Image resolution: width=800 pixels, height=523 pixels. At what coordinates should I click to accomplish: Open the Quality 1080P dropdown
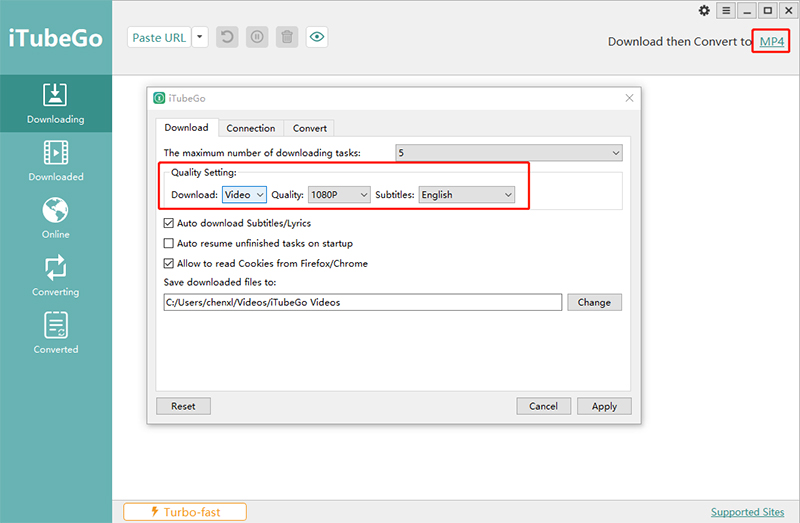tap(339, 194)
